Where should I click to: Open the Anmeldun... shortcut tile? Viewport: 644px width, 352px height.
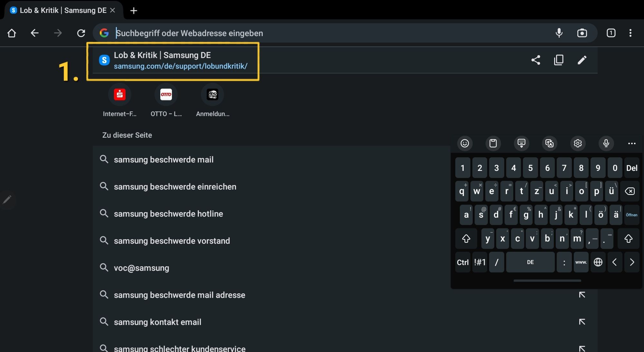click(x=213, y=100)
